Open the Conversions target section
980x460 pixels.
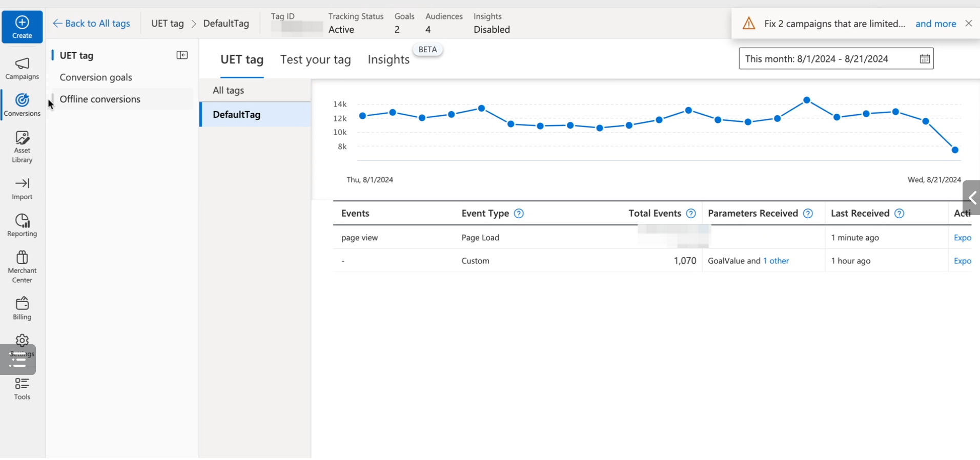pyautogui.click(x=22, y=105)
